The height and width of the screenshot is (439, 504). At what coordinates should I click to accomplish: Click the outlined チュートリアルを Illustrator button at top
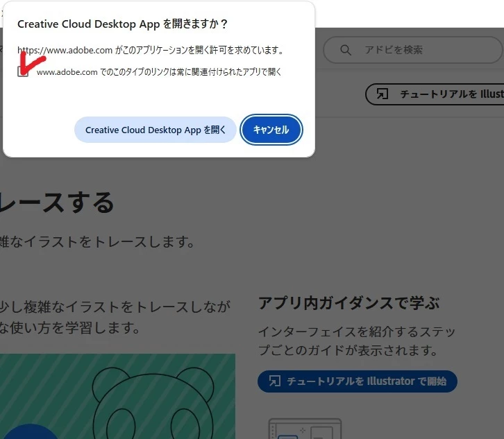coord(435,94)
